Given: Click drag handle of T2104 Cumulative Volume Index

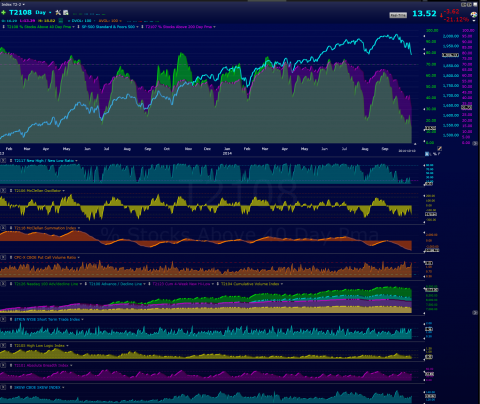Looking at the screenshot, I should point(218,284).
